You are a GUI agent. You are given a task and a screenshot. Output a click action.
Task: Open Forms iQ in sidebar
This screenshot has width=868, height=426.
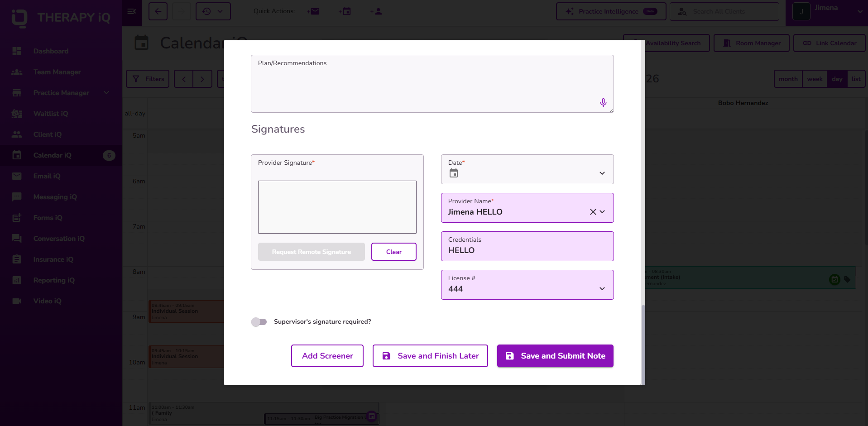coord(48,218)
